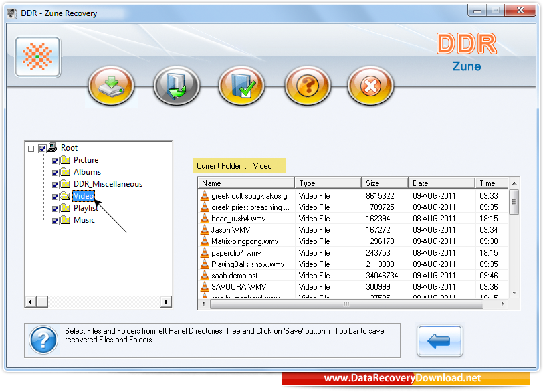Click the file list vertical scrollbar thumb
The width and height of the screenshot is (543, 392).
click(x=514, y=202)
